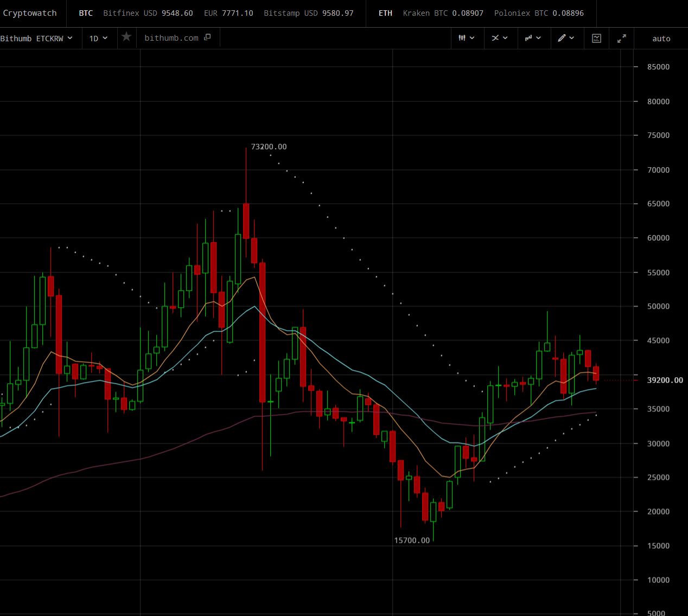Open the BTC market tab

click(x=86, y=13)
